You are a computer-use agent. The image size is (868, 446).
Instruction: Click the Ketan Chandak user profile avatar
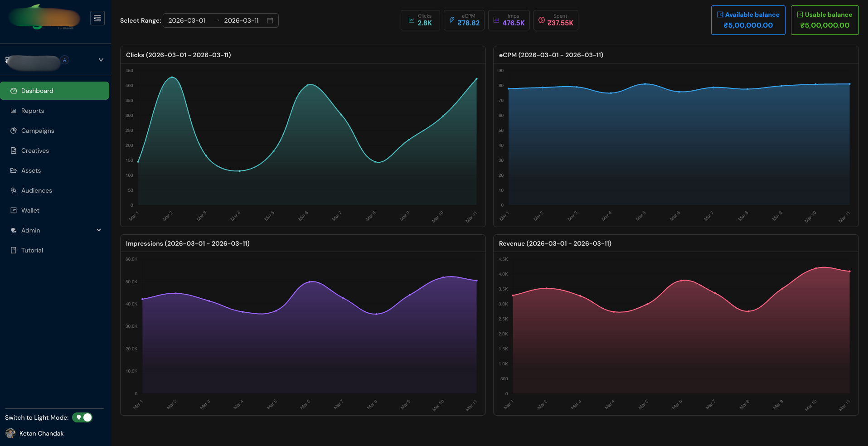pyautogui.click(x=10, y=433)
